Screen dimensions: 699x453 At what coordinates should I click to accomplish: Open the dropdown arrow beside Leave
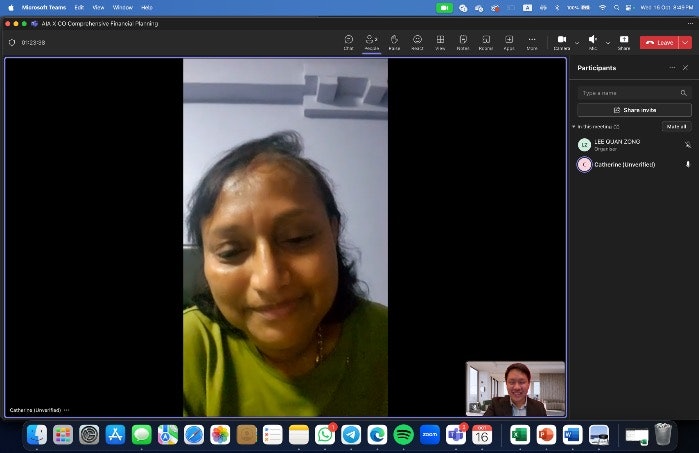pyautogui.click(x=685, y=43)
